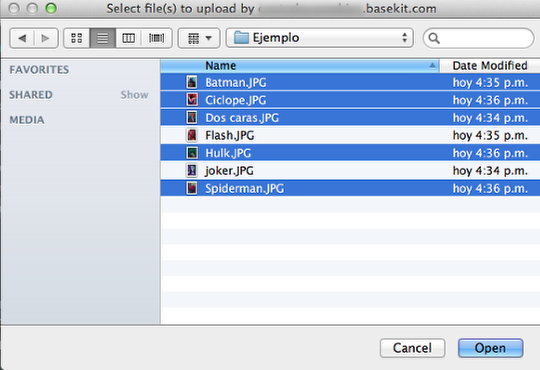Click Open to upload selected files
This screenshot has height=370, width=540.
pyautogui.click(x=490, y=348)
